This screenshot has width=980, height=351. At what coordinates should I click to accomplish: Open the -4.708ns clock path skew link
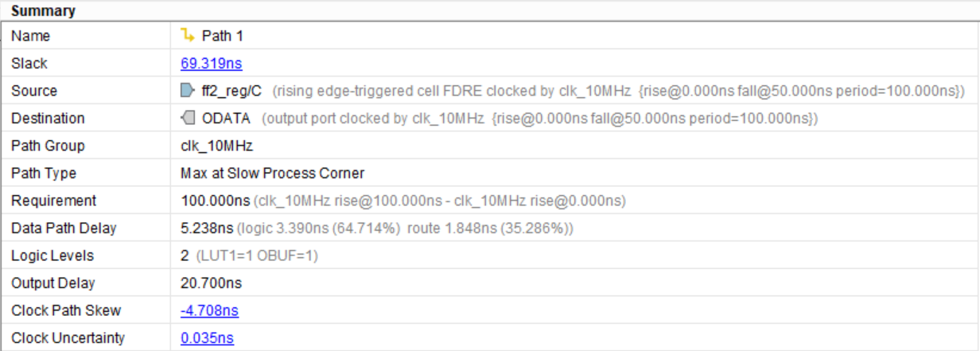click(209, 310)
